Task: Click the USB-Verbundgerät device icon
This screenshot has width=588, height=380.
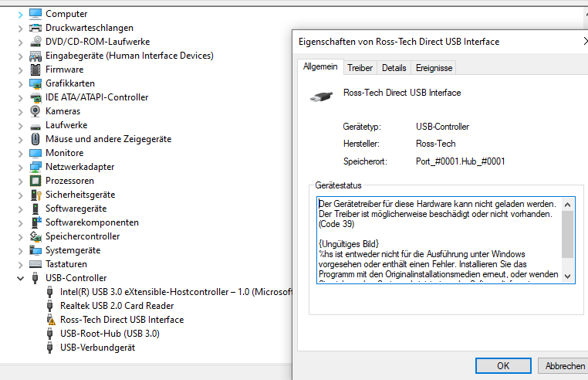Action: (x=50, y=348)
